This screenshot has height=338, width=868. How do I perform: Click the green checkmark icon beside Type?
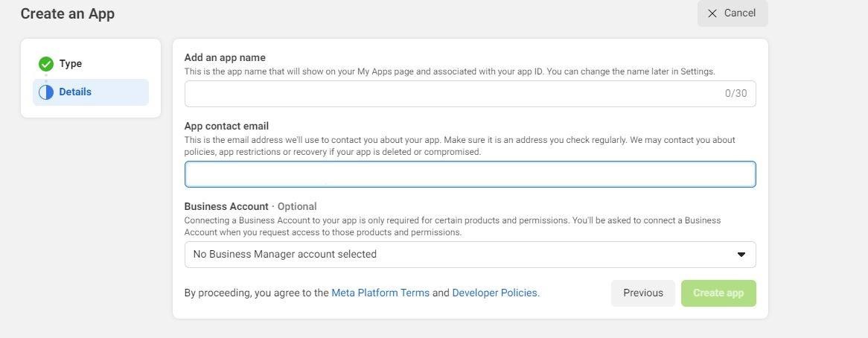coord(46,64)
